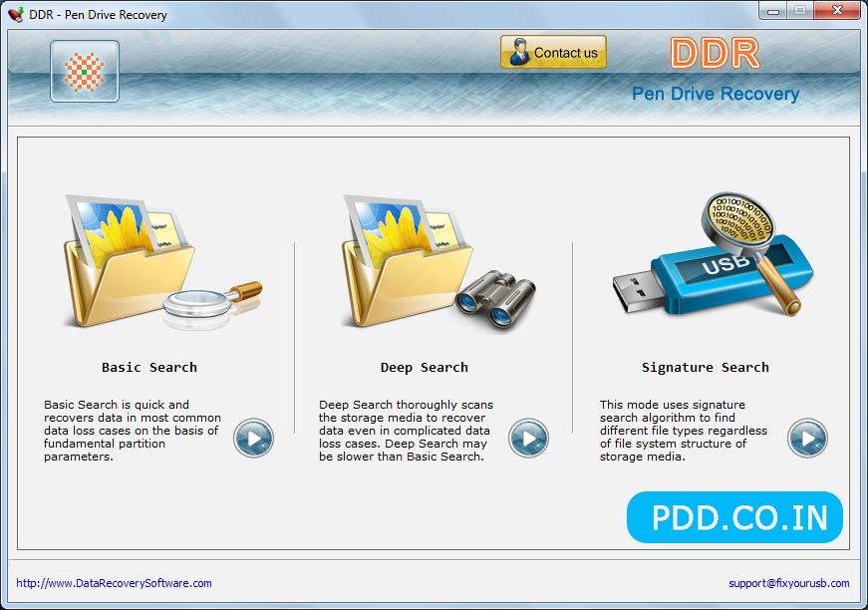Start Deep Search with its play button

click(528, 438)
